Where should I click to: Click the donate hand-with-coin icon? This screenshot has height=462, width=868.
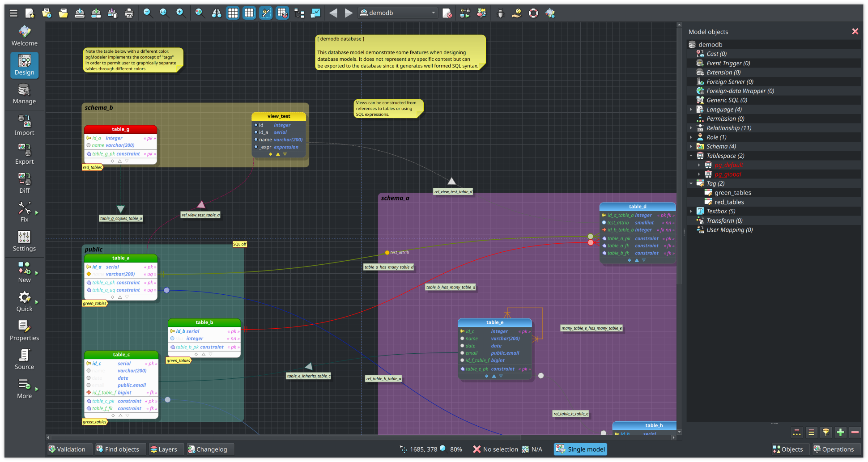[517, 13]
